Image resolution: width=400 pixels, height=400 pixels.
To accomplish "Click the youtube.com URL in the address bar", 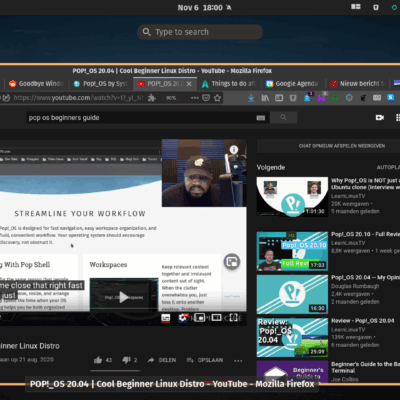I will tap(78, 98).
